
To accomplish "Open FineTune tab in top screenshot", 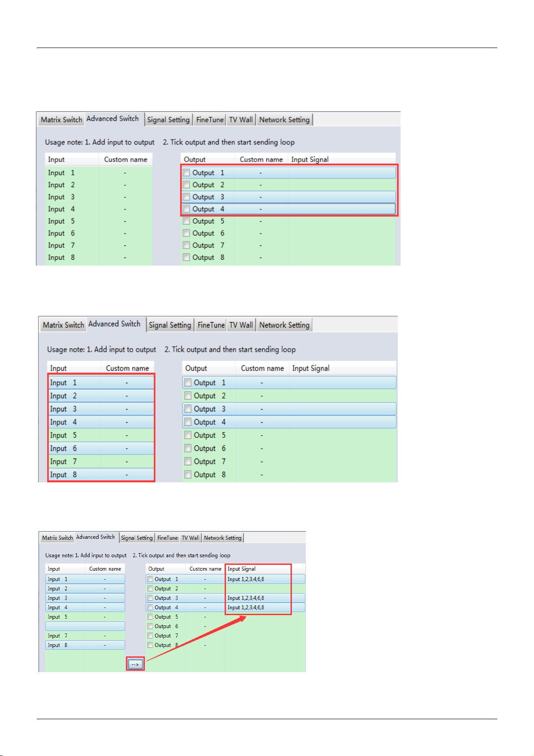I will tap(210, 120).
